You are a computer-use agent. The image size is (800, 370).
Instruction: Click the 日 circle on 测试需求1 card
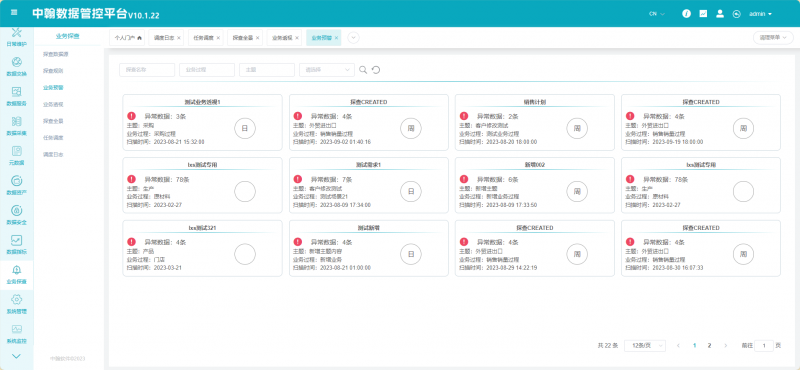pyautogui.click(x=411, y=191)
